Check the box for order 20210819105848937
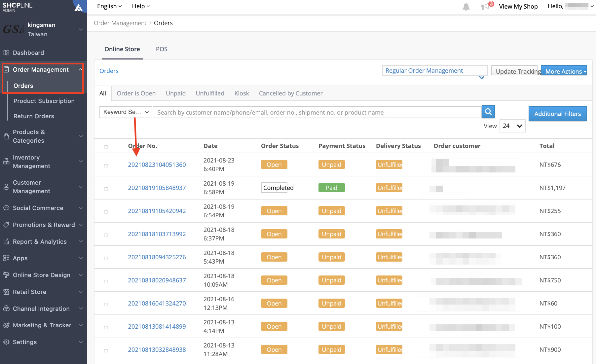Viewport: 596px width, 364px height. [106, 189]
